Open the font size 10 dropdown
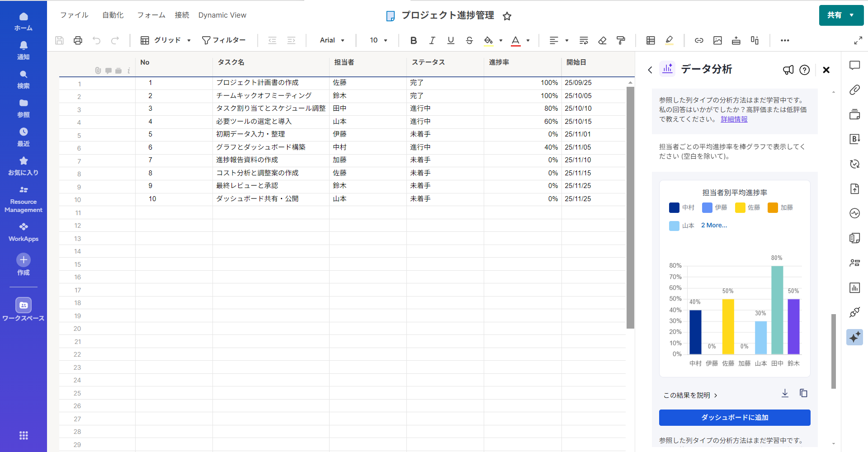Image resolution: width=868 pixels, height=452 pixels. click(378, 41)
